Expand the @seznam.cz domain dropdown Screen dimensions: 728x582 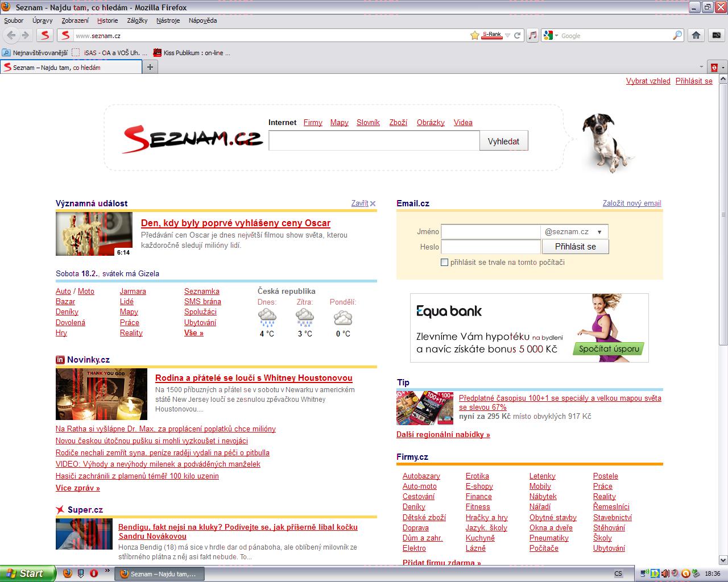pos(574,231)
